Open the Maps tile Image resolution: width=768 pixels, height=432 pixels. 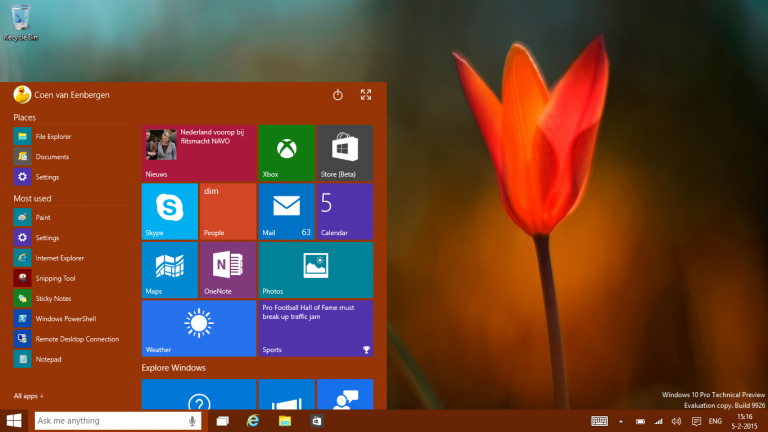(x=169, y=269)
